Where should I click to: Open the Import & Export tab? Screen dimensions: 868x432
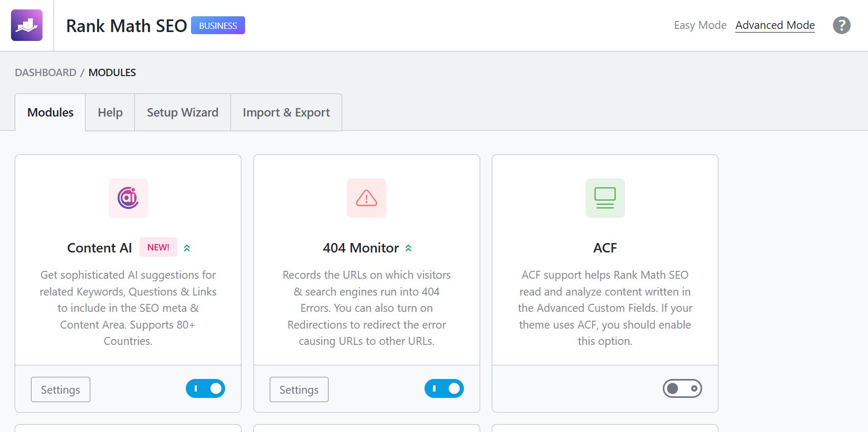tap(287, 112)
